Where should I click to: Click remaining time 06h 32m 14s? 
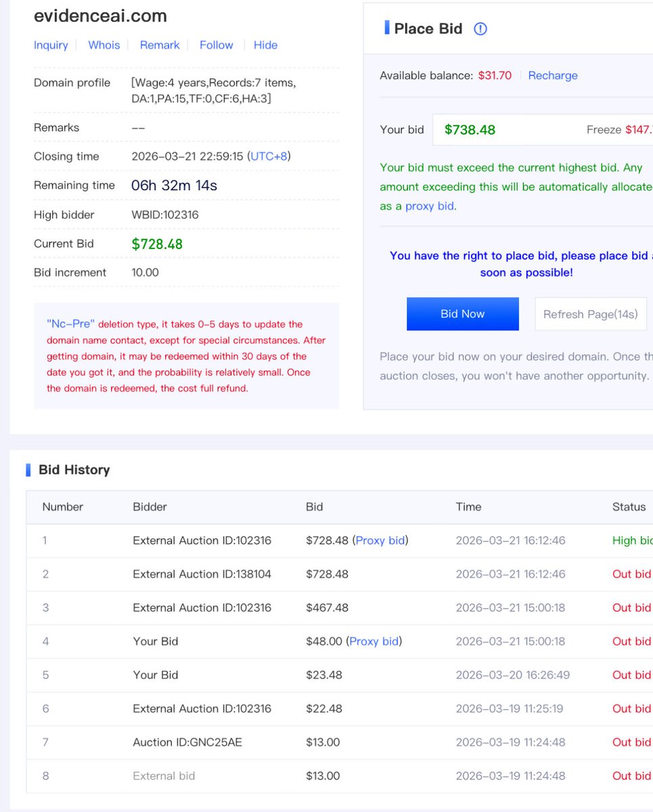pos(174,185)
